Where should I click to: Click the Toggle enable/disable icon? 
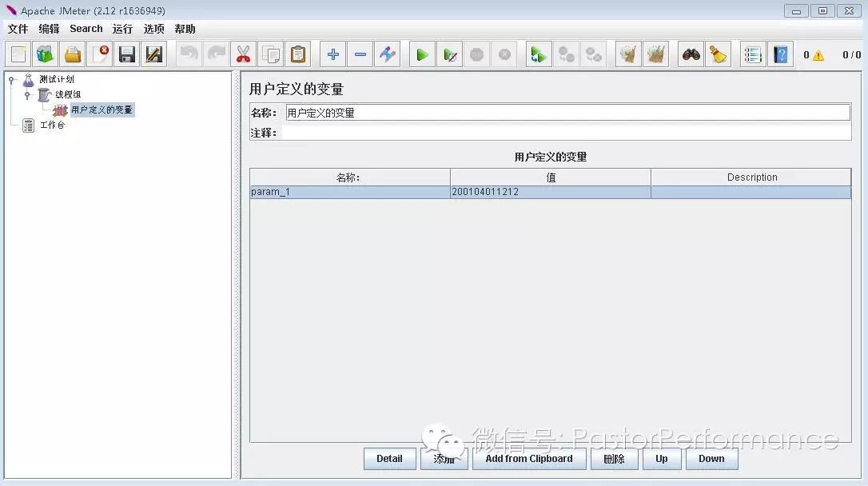pyautogui.click(x=388, y=54)
